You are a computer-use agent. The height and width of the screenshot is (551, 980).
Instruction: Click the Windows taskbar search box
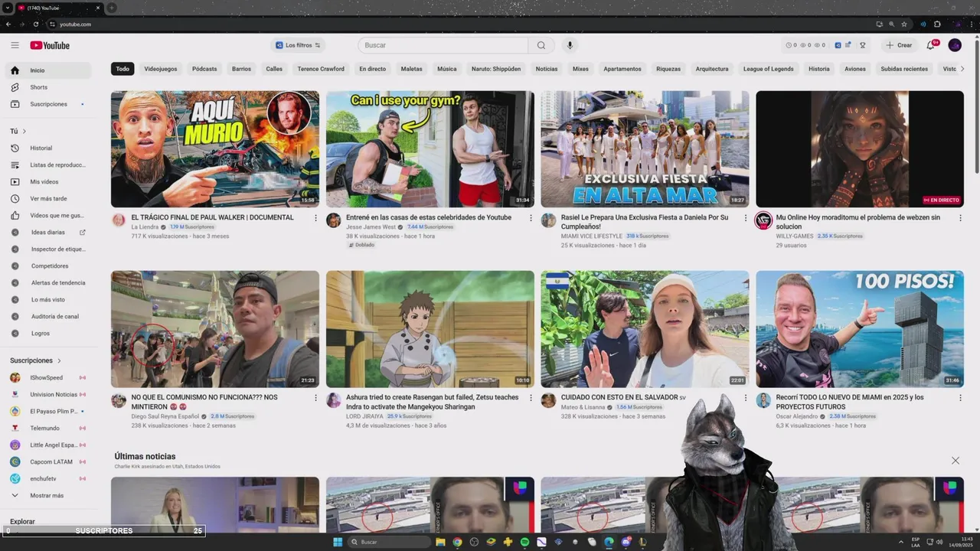tap(389, 542)
